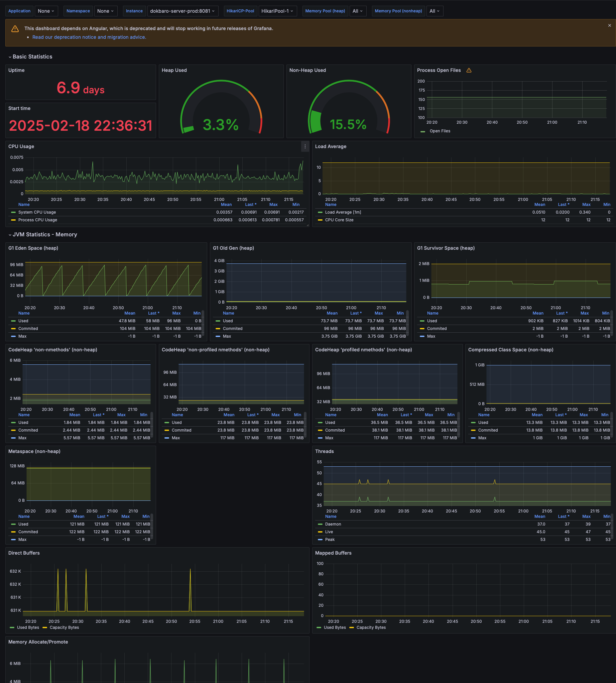Open the HikariCP-Pool dropdown showing HikariPool-1
The height and width of the screenshot is (683, 616).
[277, 11]
